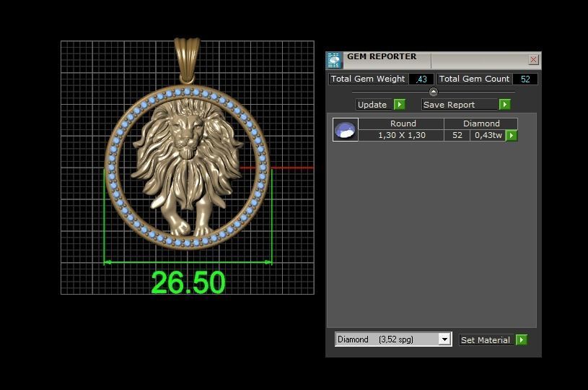Click the Update button label
The width and height of the screenshot is (588, 390).
point(374,104)
